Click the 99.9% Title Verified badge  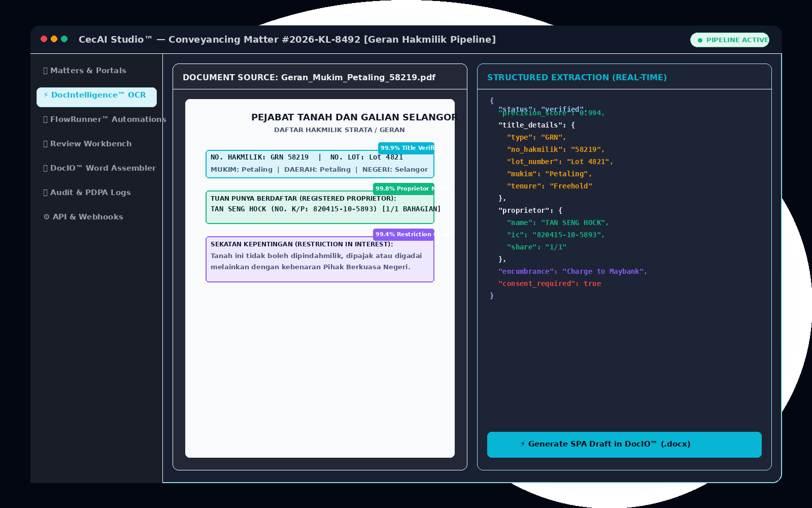(x=406, y=148)
